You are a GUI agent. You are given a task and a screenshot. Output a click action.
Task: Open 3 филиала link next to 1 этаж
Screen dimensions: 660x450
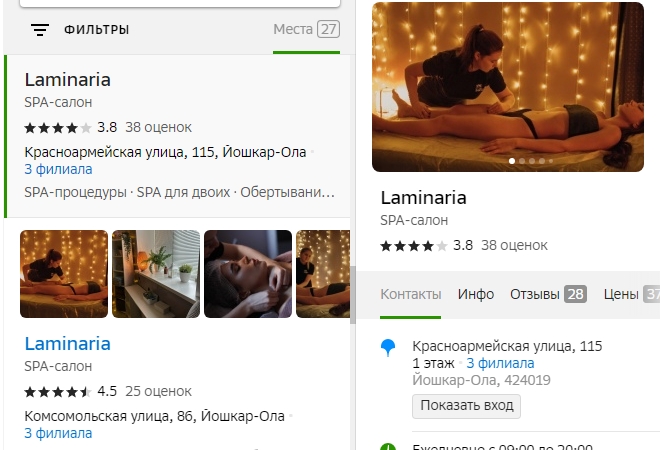click(500, 363)
